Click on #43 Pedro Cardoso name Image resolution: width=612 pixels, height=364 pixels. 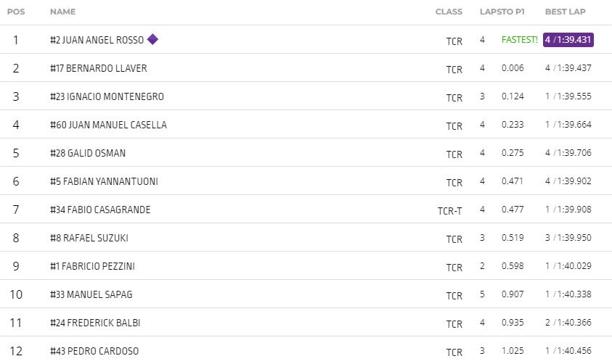94,351
